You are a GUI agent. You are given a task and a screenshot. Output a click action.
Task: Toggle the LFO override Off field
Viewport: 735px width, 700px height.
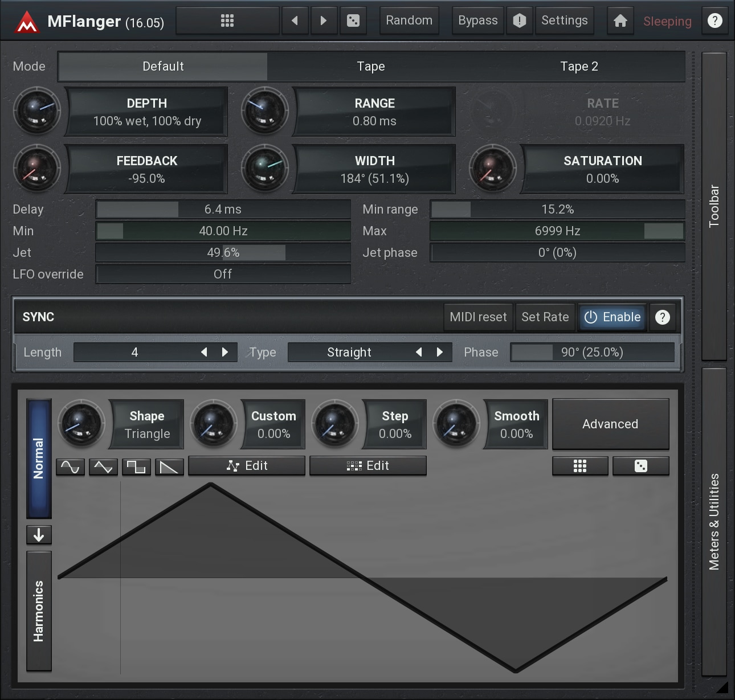(223, 275)
